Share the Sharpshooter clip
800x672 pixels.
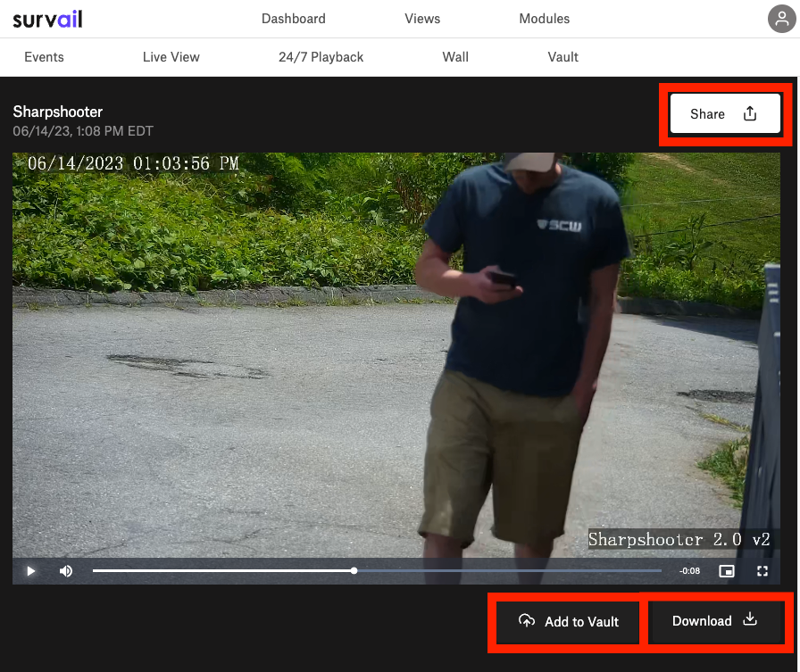pos(725,113)
